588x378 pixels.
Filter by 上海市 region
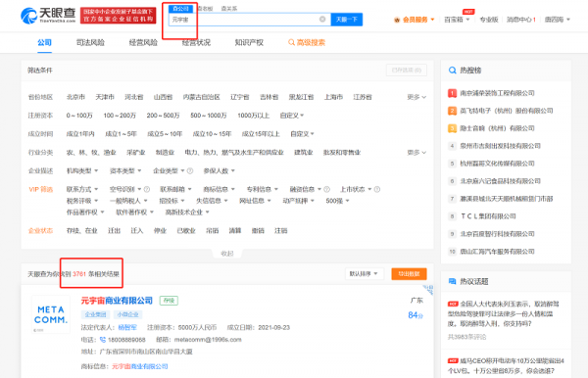coord(333,97)
